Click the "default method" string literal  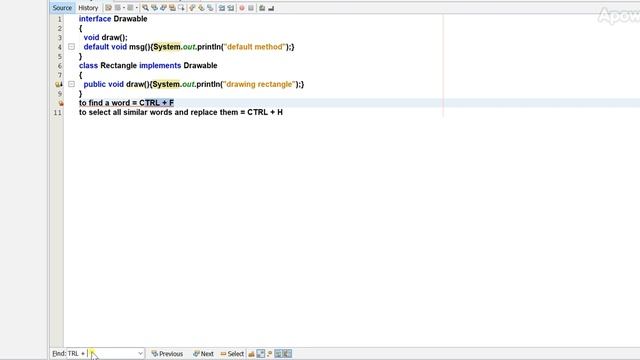[255, 47]
